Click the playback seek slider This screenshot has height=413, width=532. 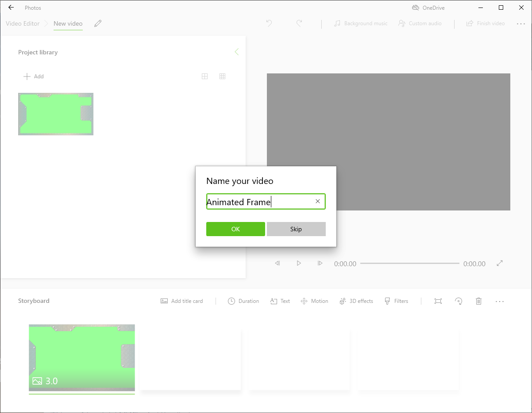pos(409,263)
